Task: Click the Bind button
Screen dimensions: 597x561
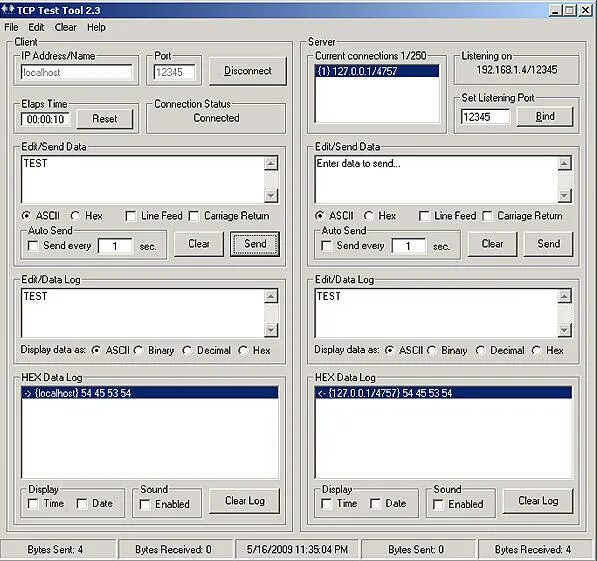Action: point(545,117)
